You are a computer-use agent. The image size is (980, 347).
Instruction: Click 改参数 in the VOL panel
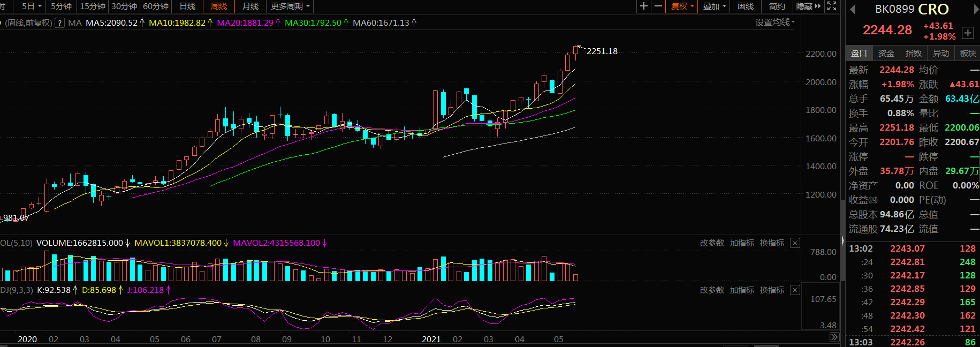712,243
